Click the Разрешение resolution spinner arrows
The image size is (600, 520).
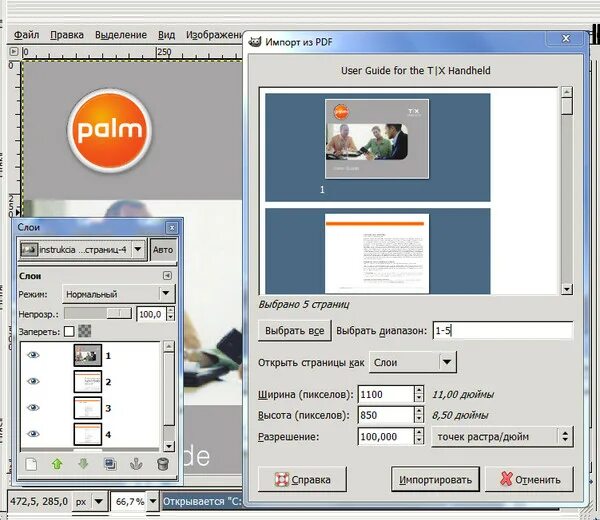[419, 436]
